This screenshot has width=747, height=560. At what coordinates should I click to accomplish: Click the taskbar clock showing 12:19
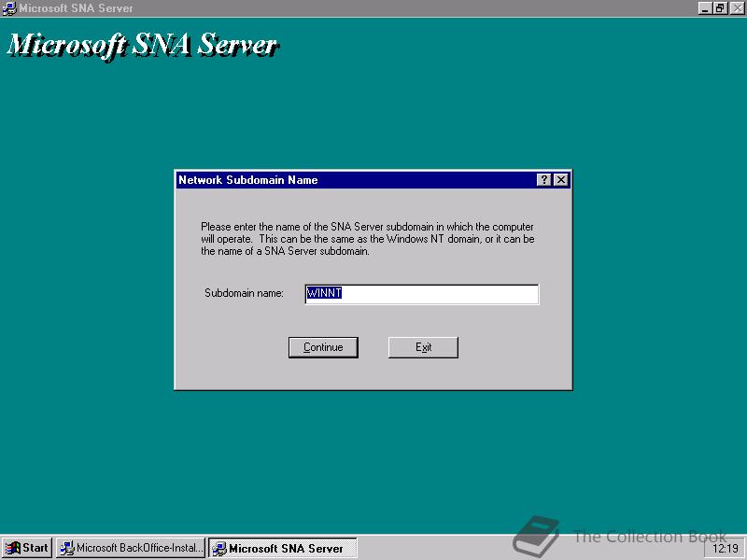coord(725,549)
